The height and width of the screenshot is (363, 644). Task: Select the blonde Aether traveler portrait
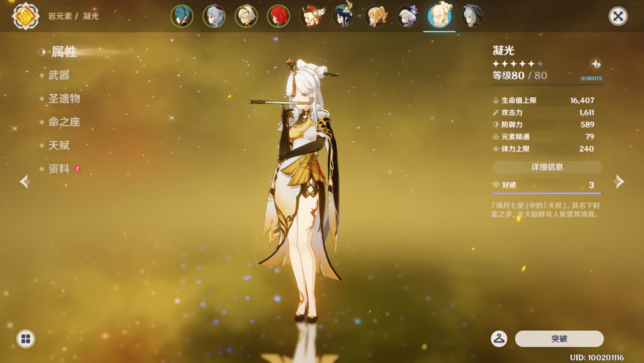pos(246,17)
